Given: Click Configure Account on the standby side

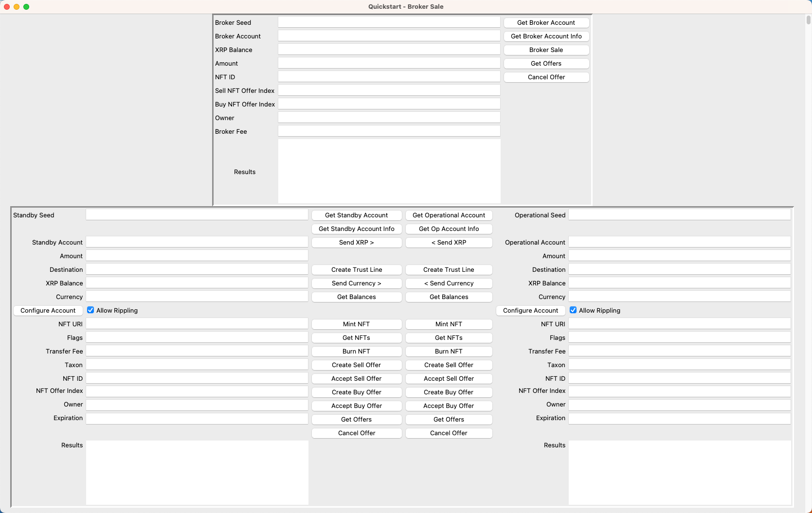Looking at the screenshot, I should [x=48, y=310].
